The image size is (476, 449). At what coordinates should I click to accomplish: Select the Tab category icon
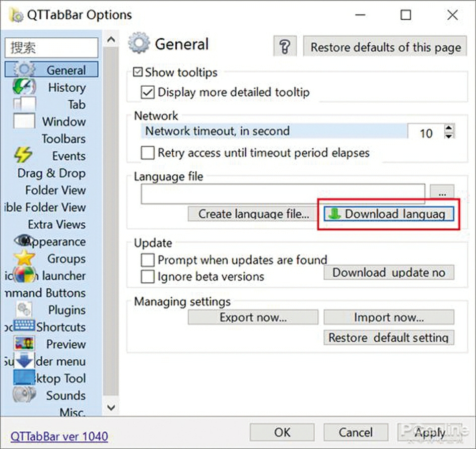[x=24, y=104]
